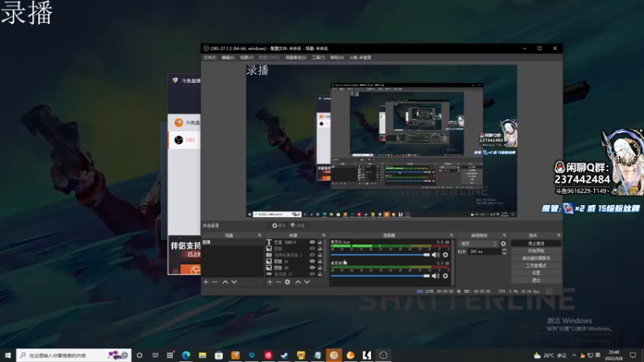Screen dimensions: 644x362
Task: Move the scene down in Scenes panel
Action: tap(234, 282)
